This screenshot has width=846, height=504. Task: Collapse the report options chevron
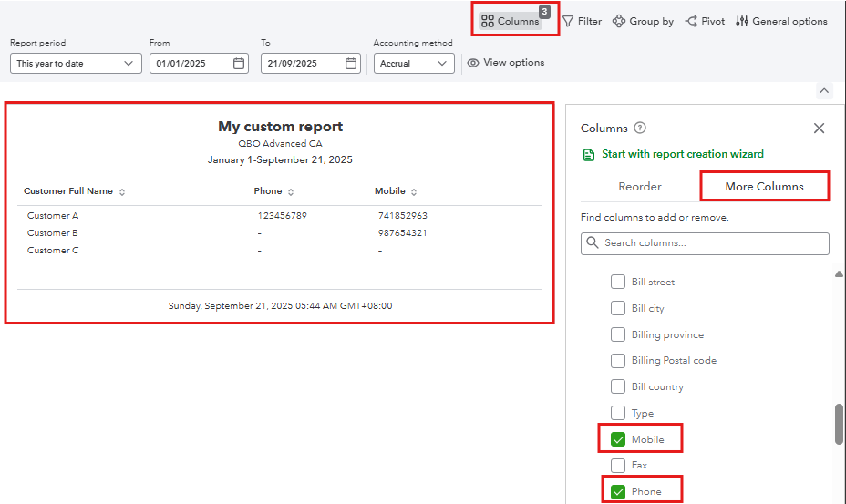point(824,91)
